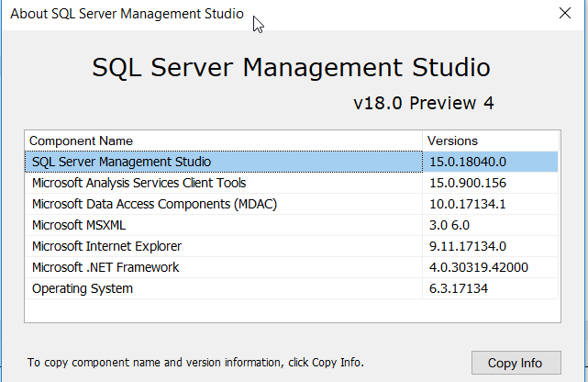Click the Copy Info button
This screenshot has width=588, height=382.
click(515, 363)
